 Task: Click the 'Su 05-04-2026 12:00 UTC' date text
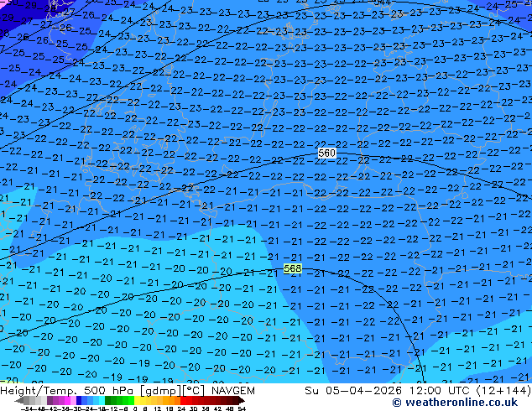pos(389,391)
